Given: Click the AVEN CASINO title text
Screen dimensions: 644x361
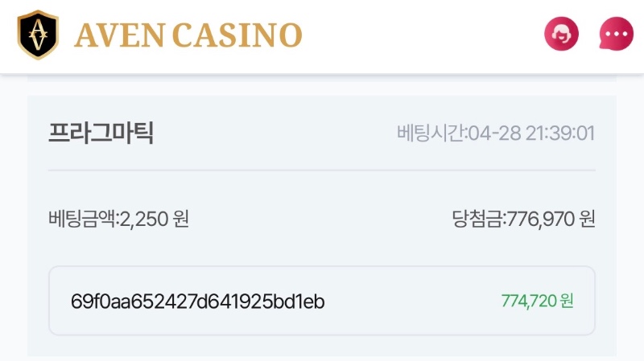Looking at the screenshot, I should point(188,35).
